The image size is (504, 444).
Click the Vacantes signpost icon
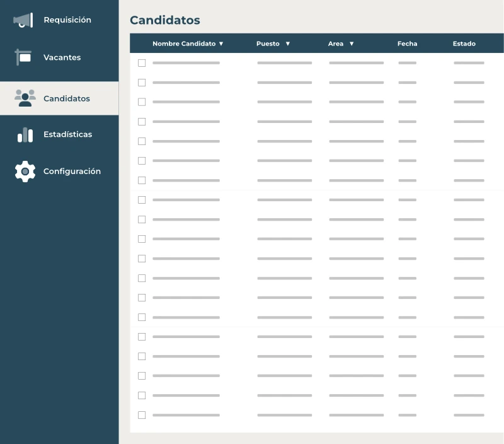(23, 57)
